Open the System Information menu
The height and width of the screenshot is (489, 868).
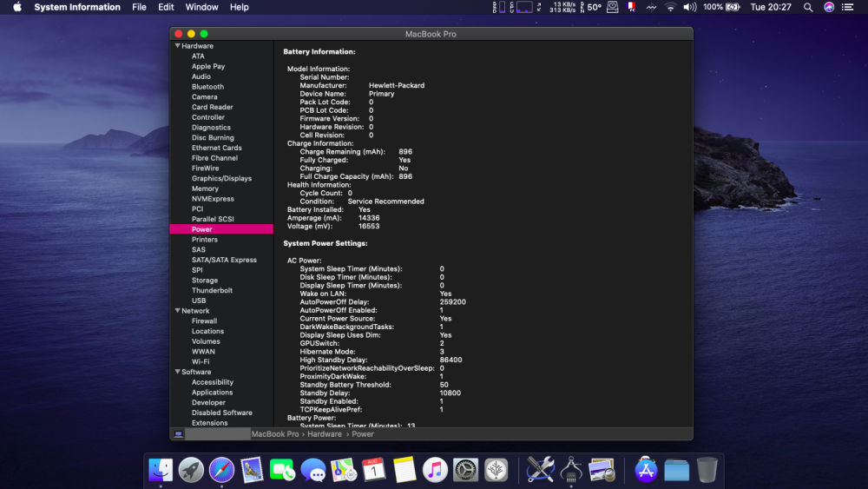click(x=77, y=7)
